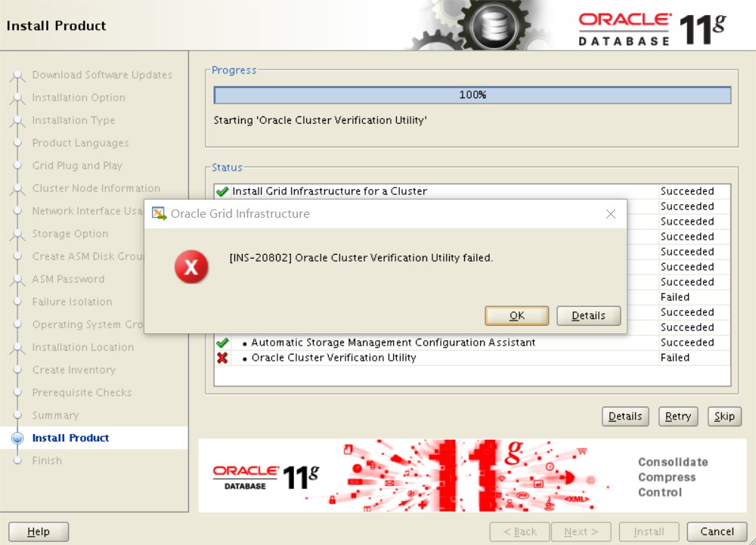
Task: Select Cluster Node Information step
Action: 96,188
